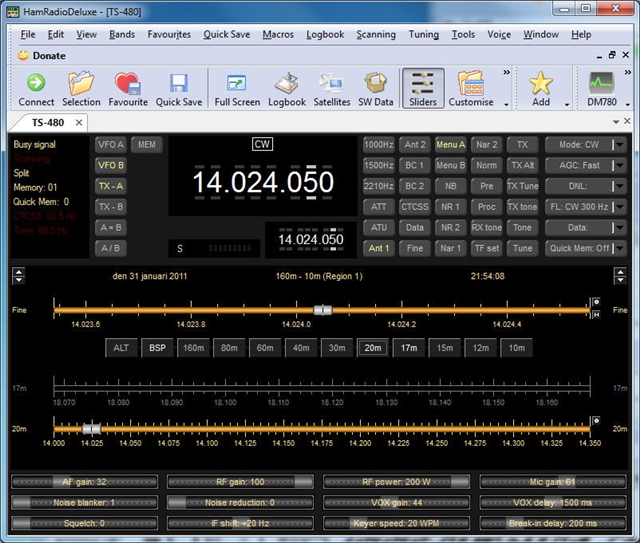Click the left up/down stepper arrows
Viewport: 640px width, 543px height.
pyautogui.click(x=19, y=276)
